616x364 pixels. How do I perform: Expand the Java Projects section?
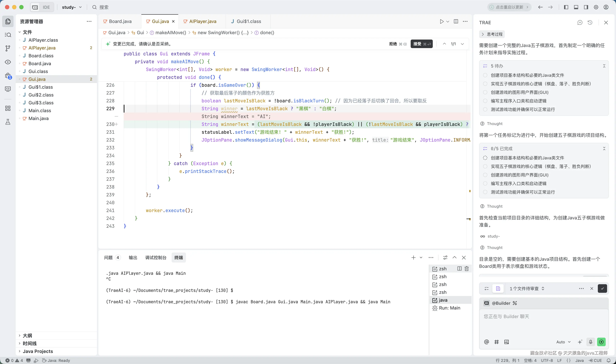[x=38, y=351]
